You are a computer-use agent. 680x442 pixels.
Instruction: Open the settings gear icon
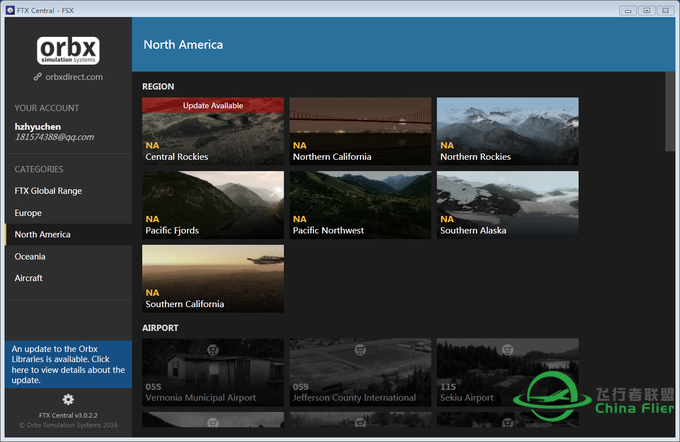[x=68, y=399]
